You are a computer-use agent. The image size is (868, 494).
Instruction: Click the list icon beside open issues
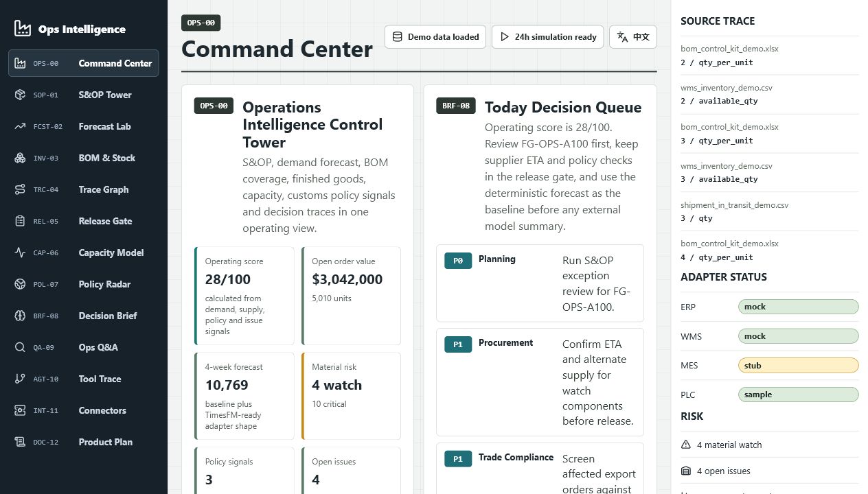pos(685,471)
